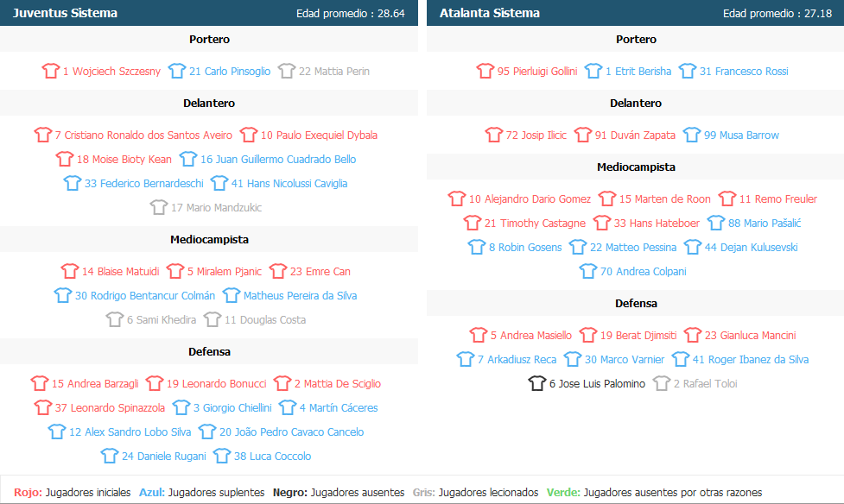Click the gray jersey icon next to Mario Mandzukic
The width and height of the screenshot is (844, 504).
pyautogui.click(x=159, y=207)
